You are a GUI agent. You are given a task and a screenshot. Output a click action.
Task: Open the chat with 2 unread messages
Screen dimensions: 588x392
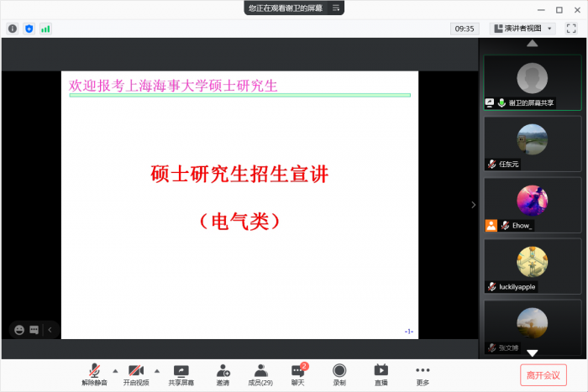coord(298,374)
